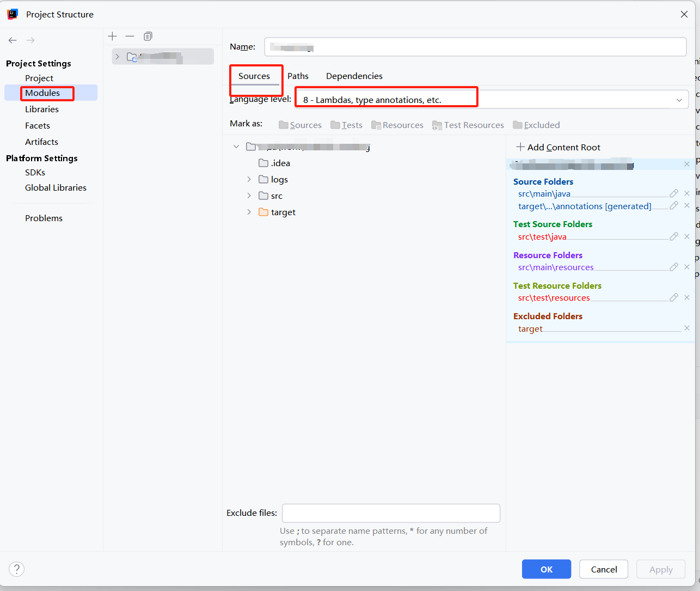This screenshot has width=700, height=591.
Task: Expand the logs folder
Action: click(249, 179)
